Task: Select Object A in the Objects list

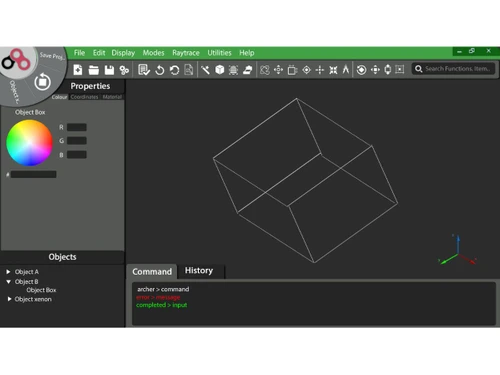Action: pyautogui.click(x=27, y=272)
